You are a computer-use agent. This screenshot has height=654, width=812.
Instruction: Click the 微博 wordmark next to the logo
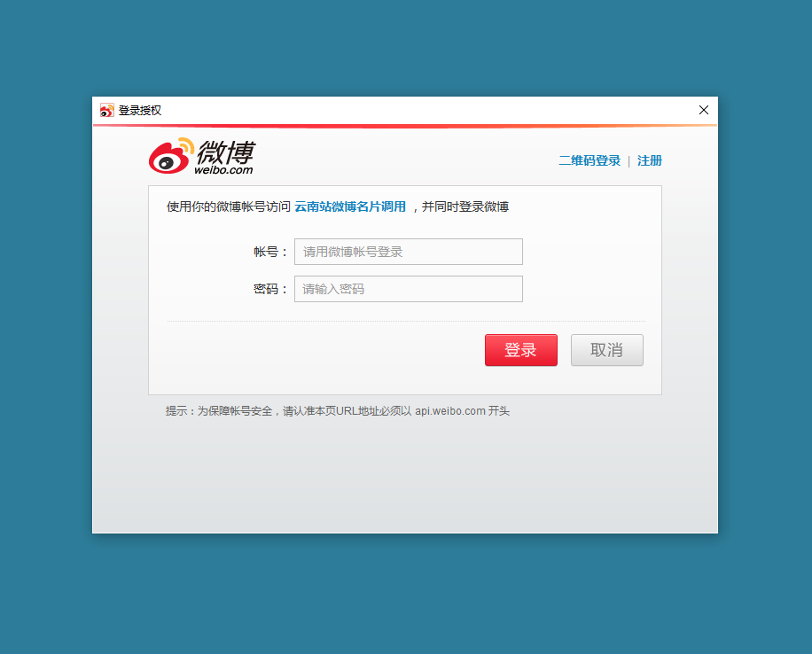coord(226,152)
